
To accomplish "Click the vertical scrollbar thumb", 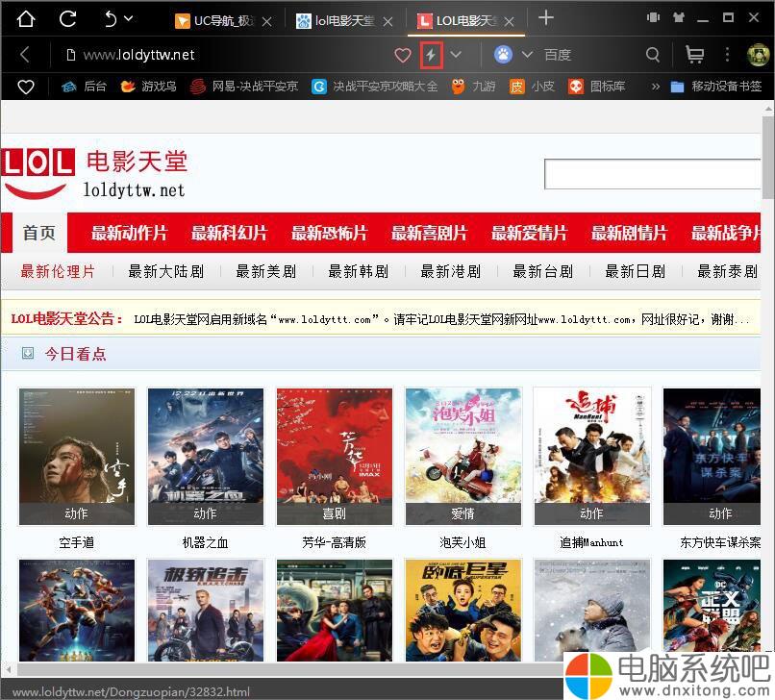I will point(768,157).
